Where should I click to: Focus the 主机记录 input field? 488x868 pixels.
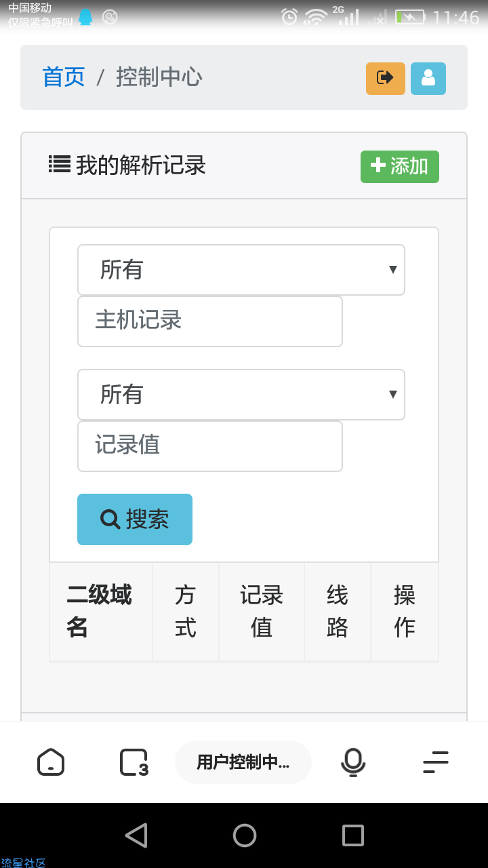(x=210, y=321)
